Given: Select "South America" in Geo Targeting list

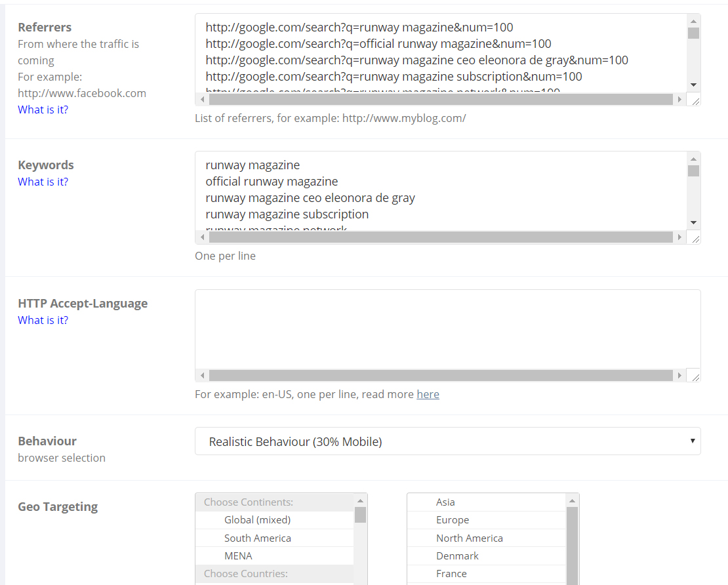Looking at the screenshot, I should pyautogui.click(x=257, y=538).
